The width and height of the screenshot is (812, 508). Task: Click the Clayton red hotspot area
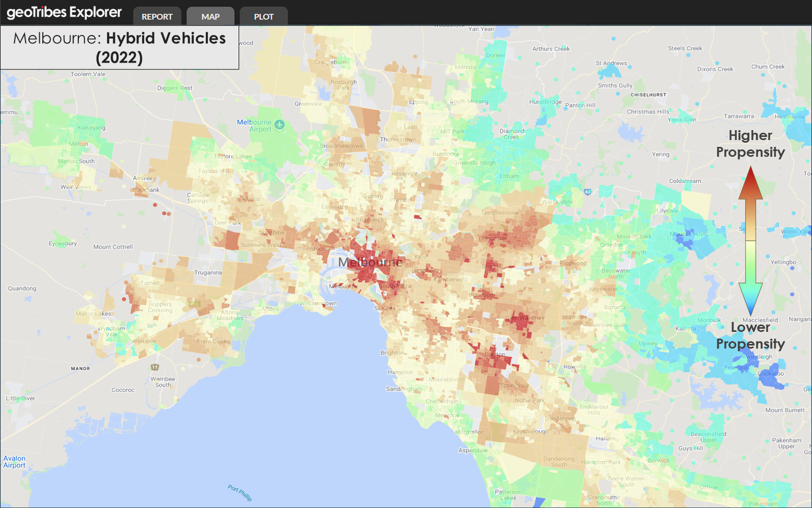click(494, 355)
